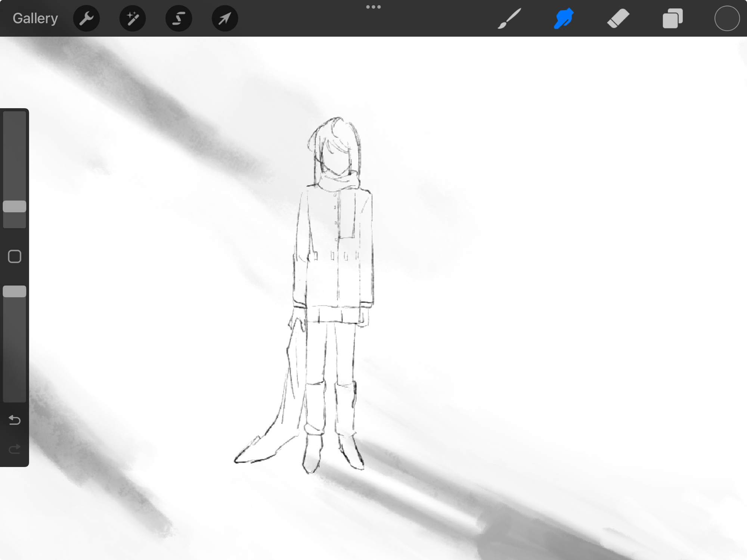Open the active color picker circle

click(x=727, y=18)
